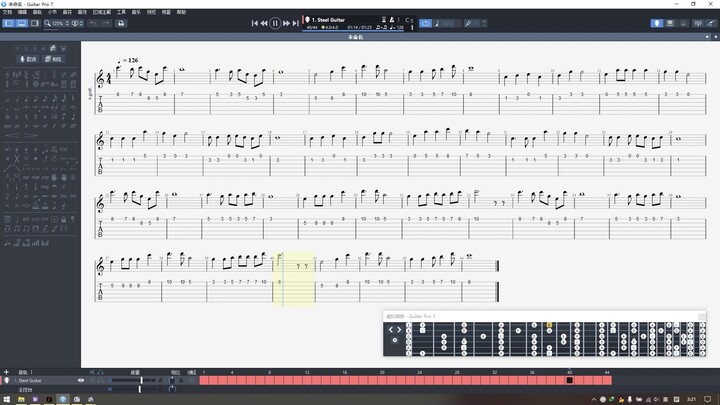
Task: Click the tempo marking 126 on the score
Action: [x=128, y=60]
